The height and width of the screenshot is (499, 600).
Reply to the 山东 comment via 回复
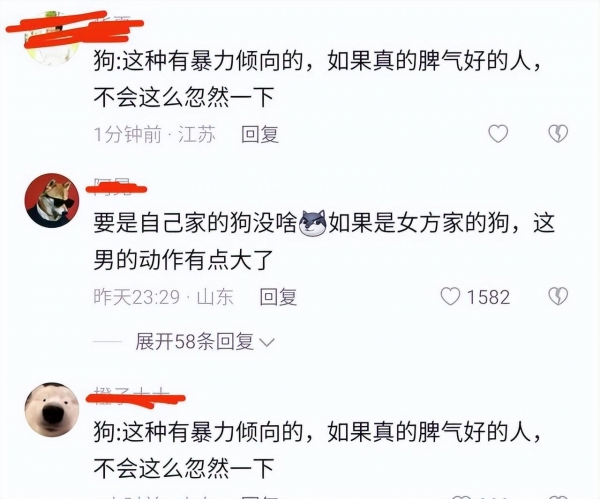click(278, 297)
